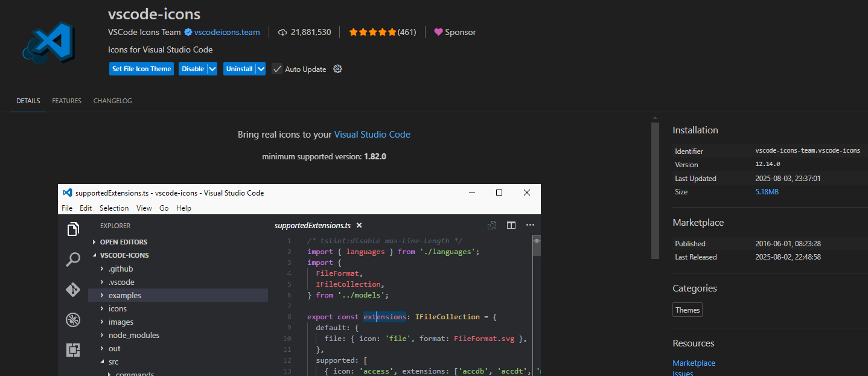Click the more actions ellipsis in preview editor
This screenshot has width=868, height=376.
pyautogui.click(x=530, y=225)
